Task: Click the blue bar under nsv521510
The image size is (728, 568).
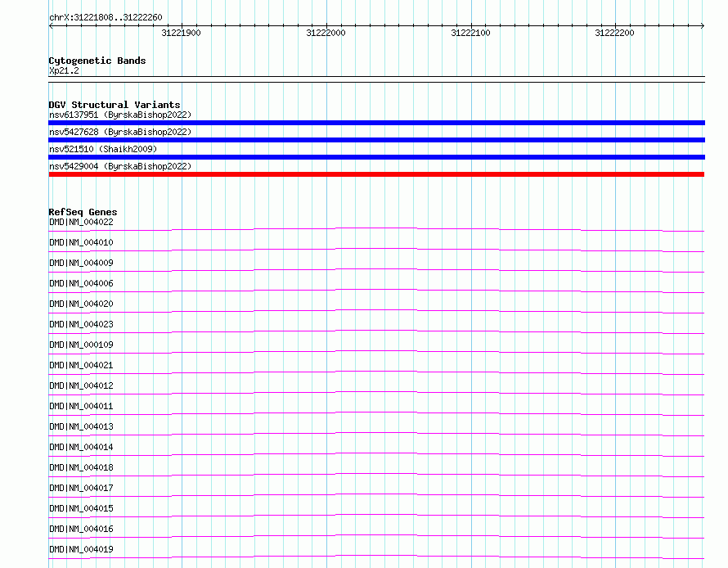Action: pyautogui.click(x=376, y=157)
